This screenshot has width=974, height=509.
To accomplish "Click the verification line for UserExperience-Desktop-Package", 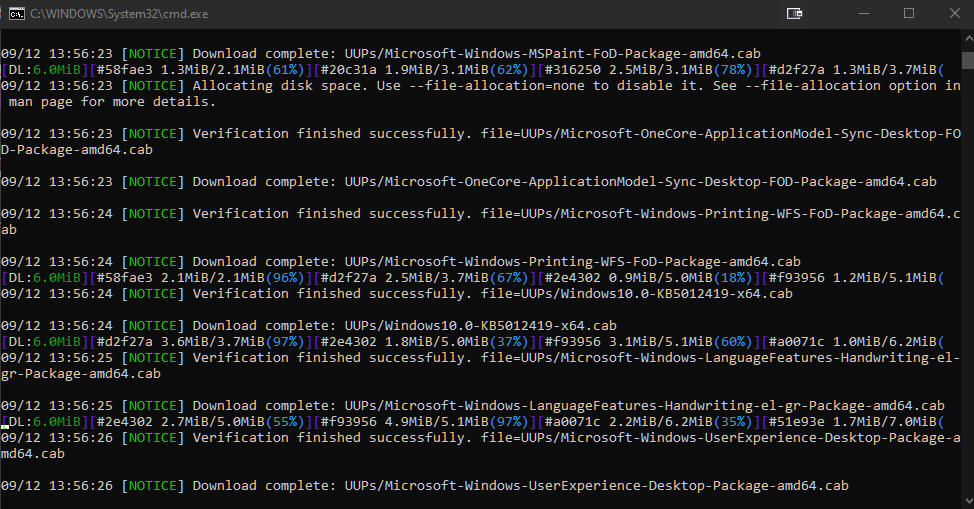I will (481, 438).
